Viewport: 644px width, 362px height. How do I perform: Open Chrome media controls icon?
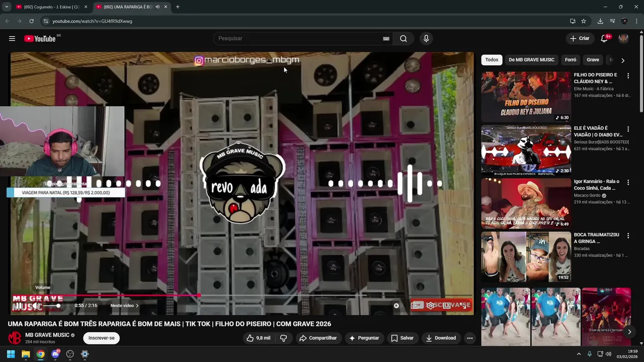tap(612, 21)
